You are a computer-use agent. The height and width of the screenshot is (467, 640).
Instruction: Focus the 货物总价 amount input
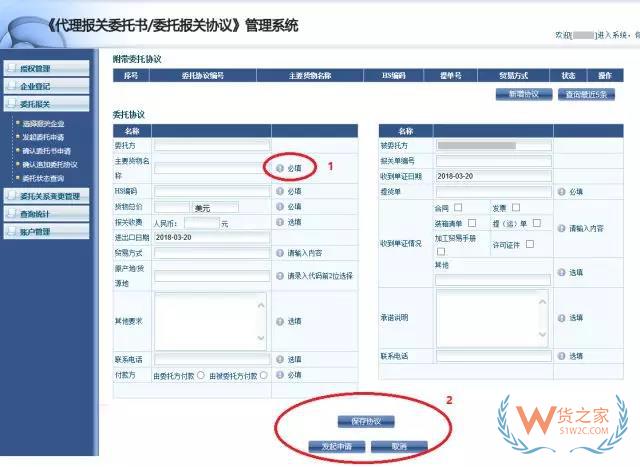(172, 207)
